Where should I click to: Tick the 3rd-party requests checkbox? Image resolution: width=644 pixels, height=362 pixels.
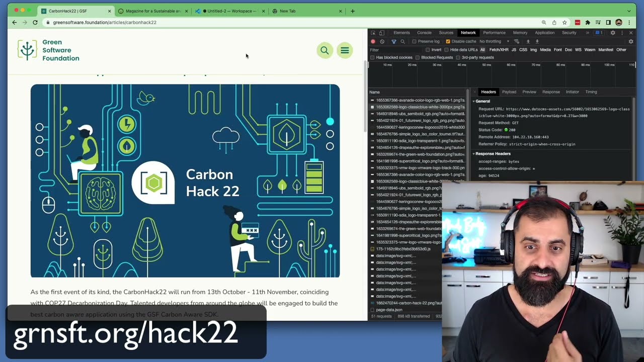pyautogui.click(x=458, y=57)
